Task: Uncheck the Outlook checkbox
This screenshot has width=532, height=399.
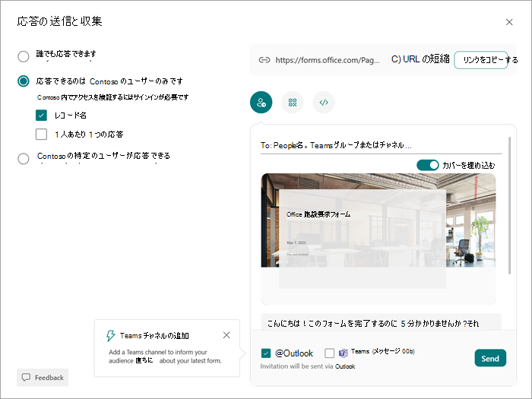Action: (x=266, y=353)
